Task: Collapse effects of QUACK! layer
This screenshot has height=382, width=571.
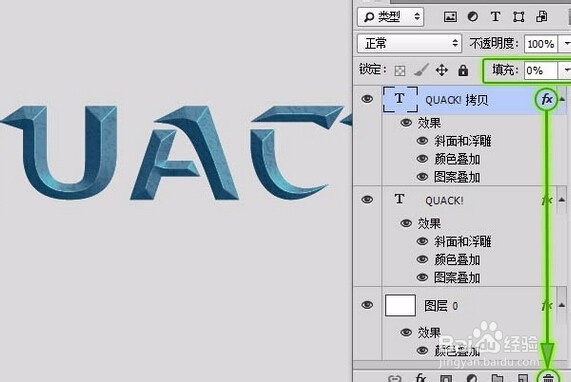Action: tap(562, 199)
